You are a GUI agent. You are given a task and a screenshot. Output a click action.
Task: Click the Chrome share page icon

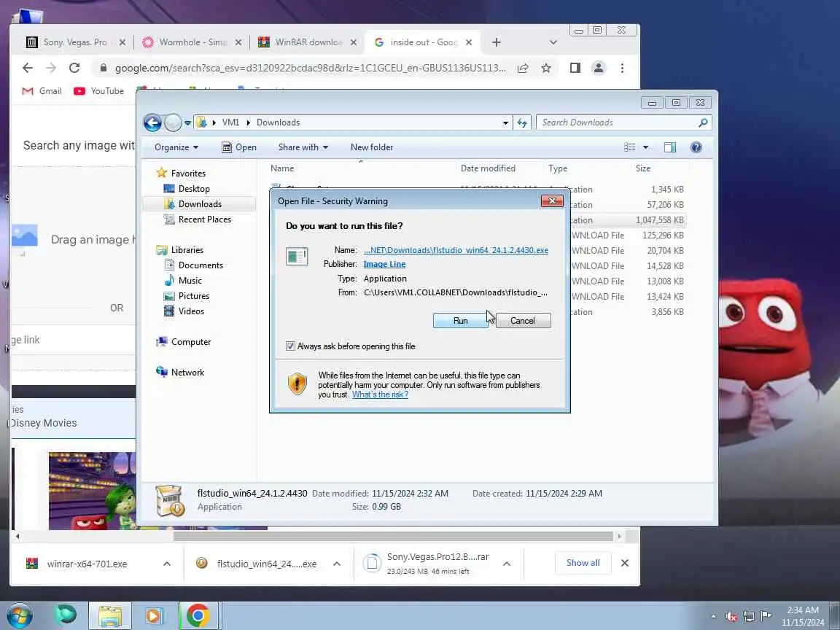(523, 68)
